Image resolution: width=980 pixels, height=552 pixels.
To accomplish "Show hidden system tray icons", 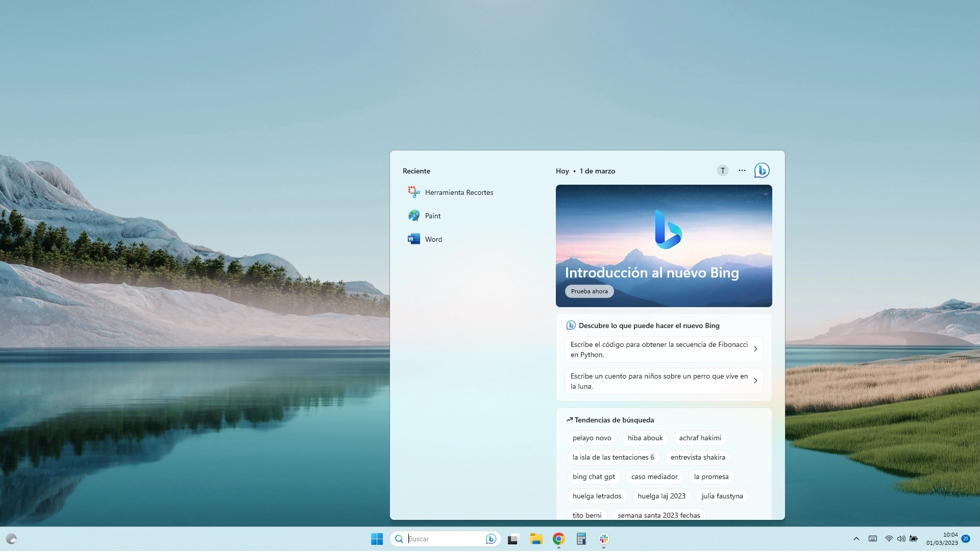I will pos(856,539).
